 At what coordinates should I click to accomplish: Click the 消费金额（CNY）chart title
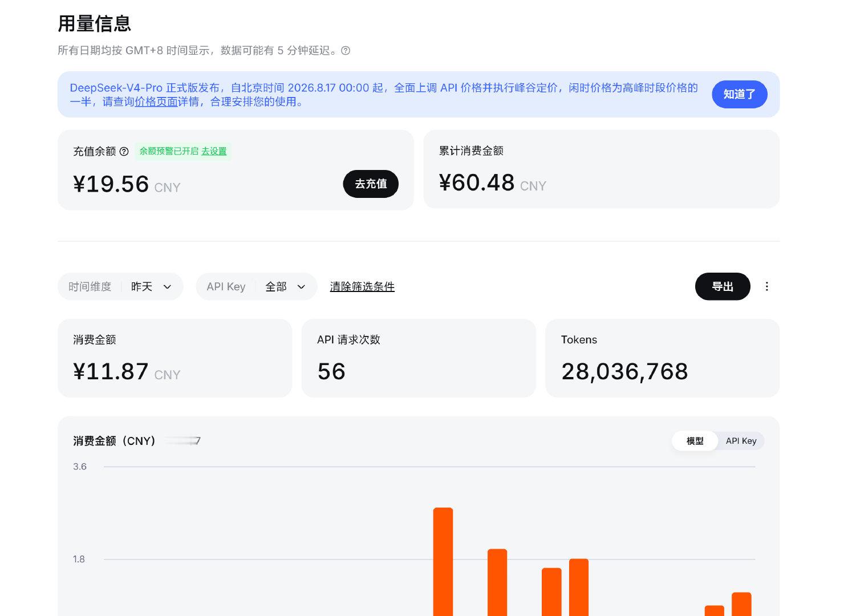click(114, 441)
